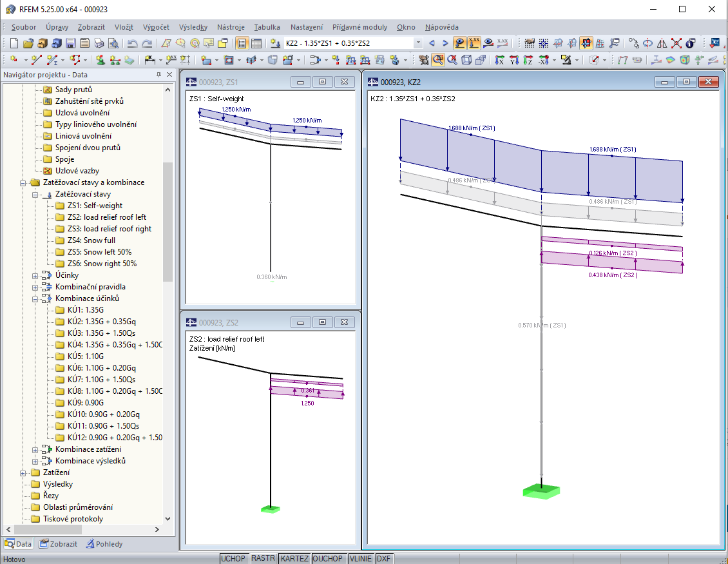This screenshot has width=728, height=564.
Task: Expand the Kombinace výsledků node
Action: tap(35, 462)
